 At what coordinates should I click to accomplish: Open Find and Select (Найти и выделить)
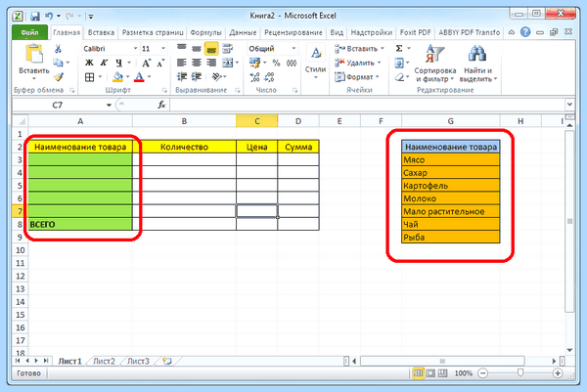pos(478,64)
